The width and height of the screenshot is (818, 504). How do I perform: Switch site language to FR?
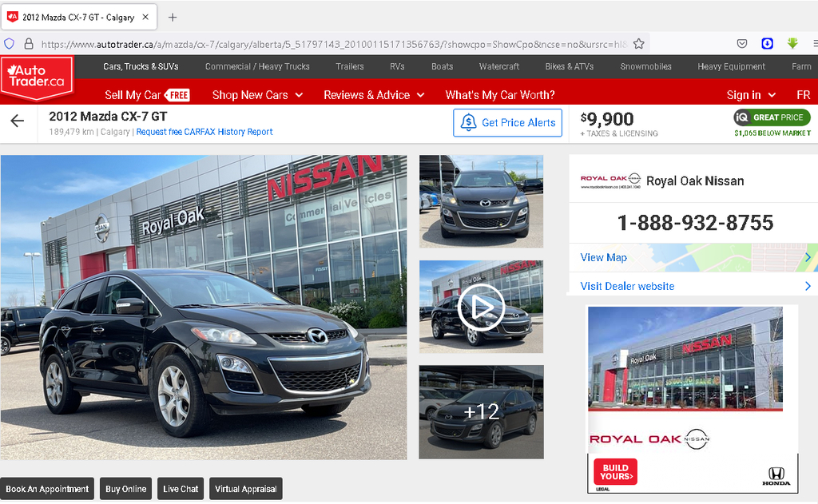tap(803, 95)
